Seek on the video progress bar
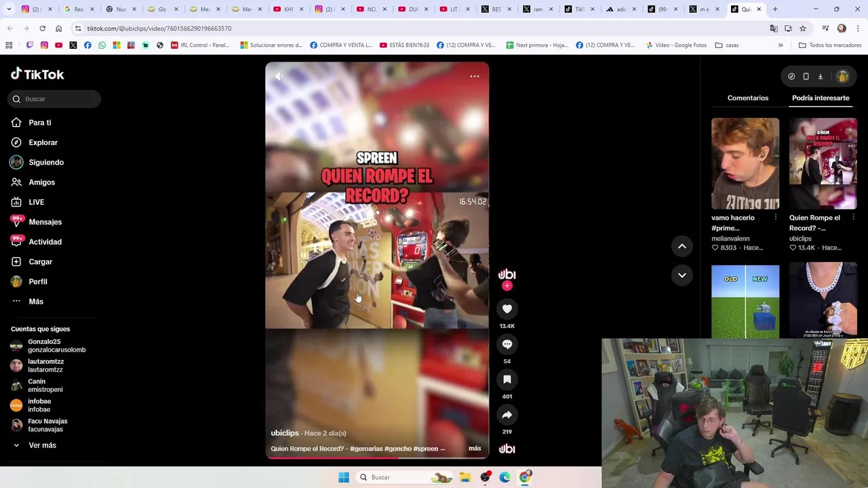The height and width of the screenshot is (488, 868). click(377, 457)
